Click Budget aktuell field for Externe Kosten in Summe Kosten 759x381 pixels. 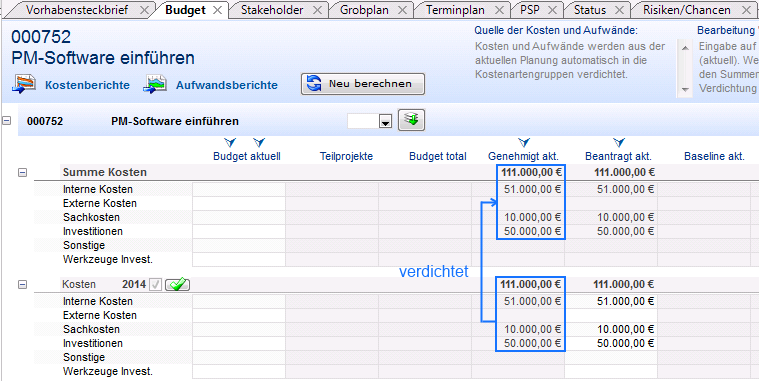(239, 203)
